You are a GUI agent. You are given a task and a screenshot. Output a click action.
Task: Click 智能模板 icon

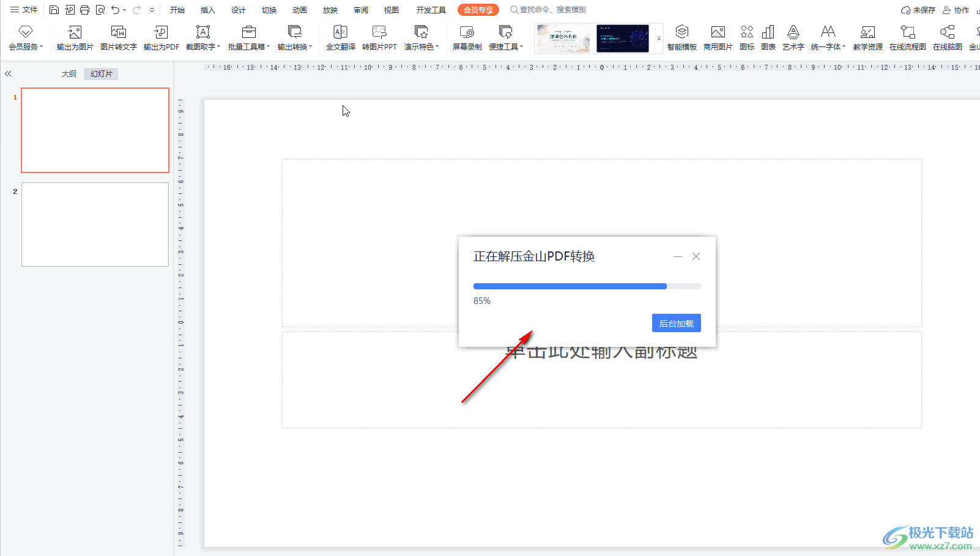click(682, 38)
